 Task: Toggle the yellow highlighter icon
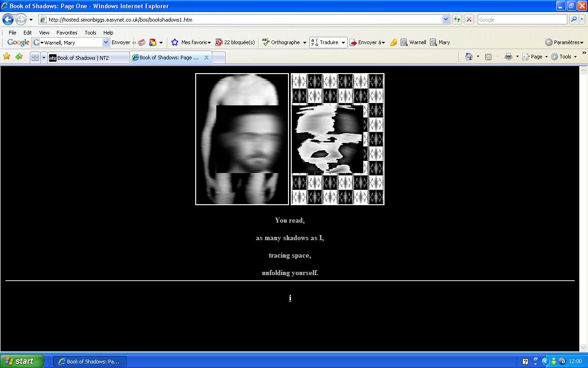coord(394,42)
